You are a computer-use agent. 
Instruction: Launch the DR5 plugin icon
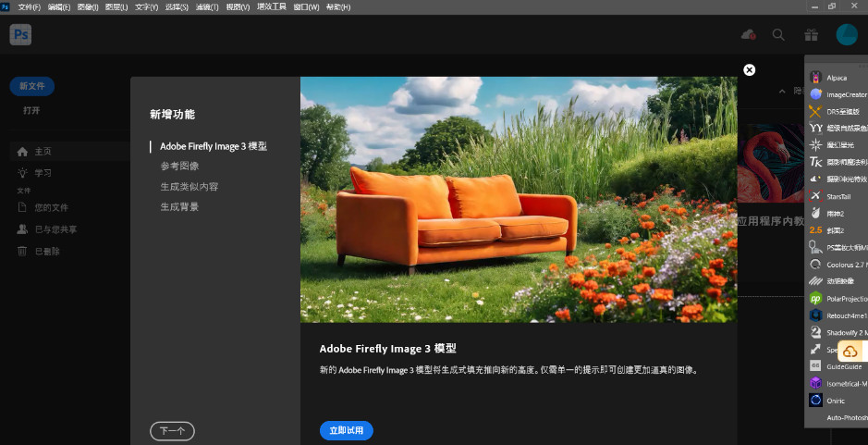815,111
